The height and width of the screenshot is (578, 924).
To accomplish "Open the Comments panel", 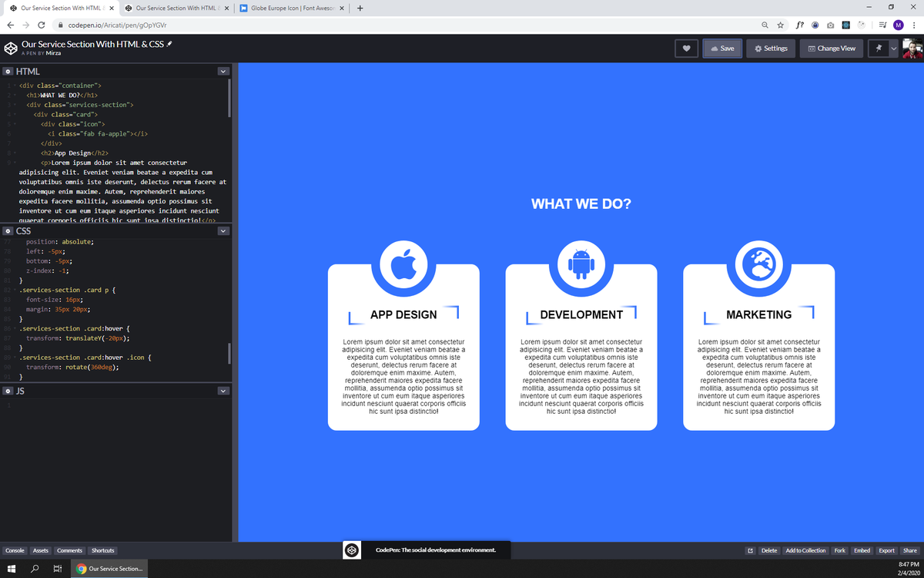I will coord(69,550).
